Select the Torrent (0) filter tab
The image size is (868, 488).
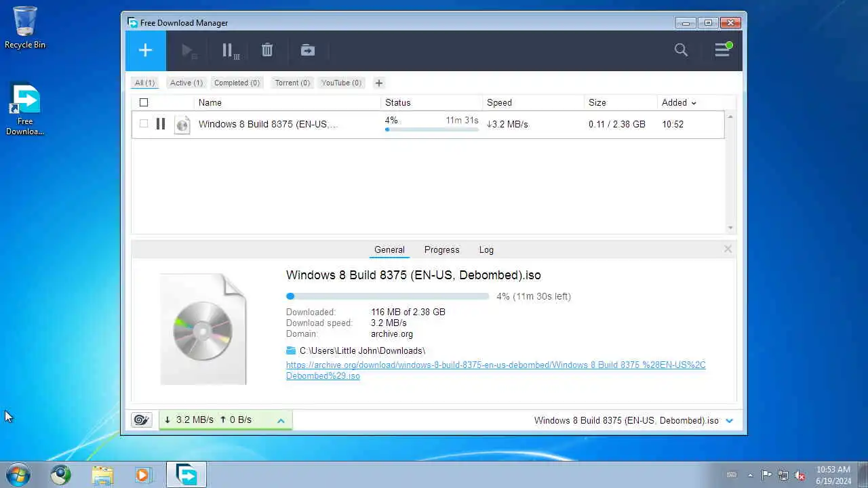[x=292, y=83]
